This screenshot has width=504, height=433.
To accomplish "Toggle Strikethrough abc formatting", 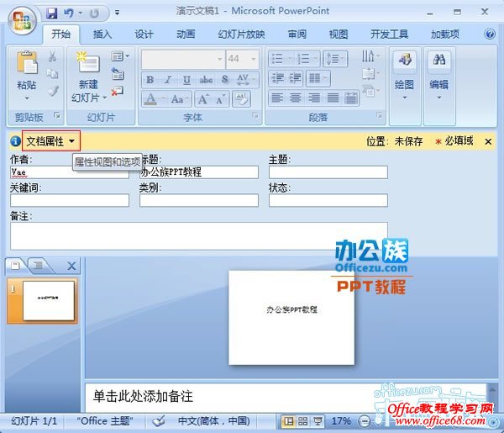I will pos(206,80).
